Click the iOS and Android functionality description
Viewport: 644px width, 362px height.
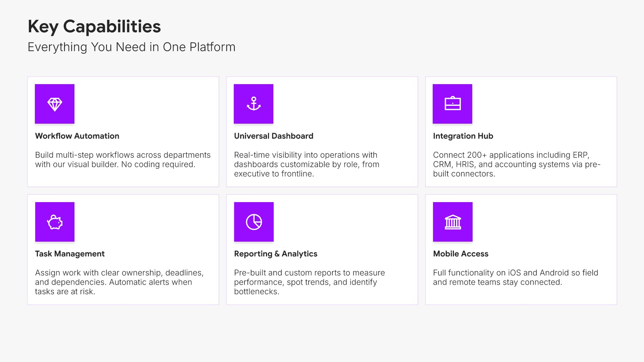(x=516, y=277)
